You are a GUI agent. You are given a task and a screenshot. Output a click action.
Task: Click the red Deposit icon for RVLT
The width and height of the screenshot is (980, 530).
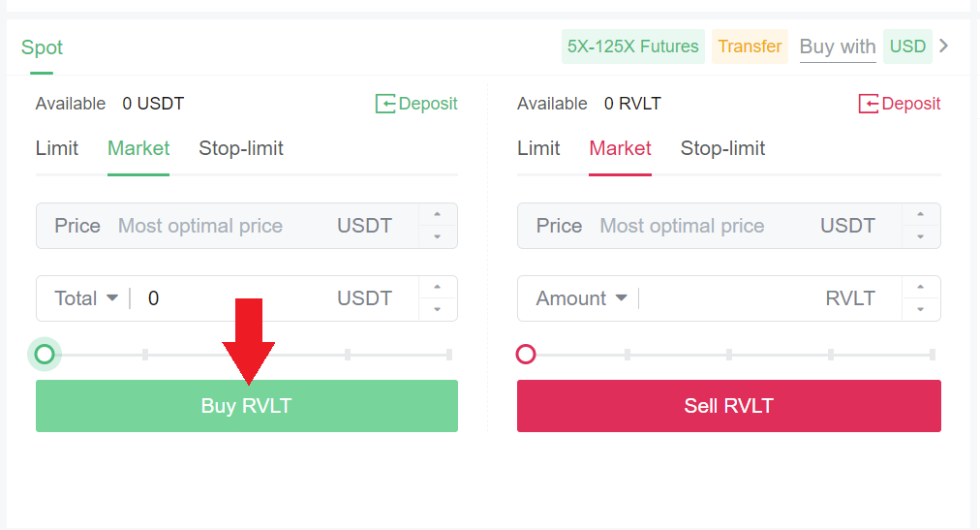869,104
